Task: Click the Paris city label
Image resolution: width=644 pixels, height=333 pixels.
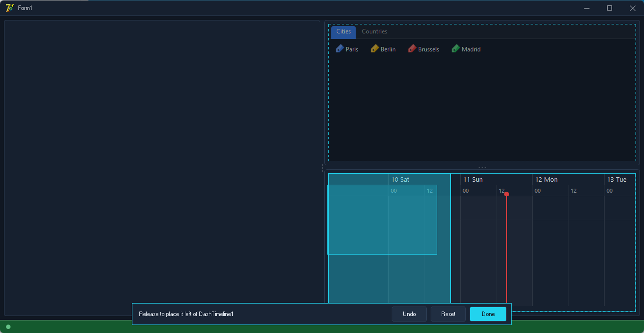Action: pyautogui.click(x=352, y=49)
